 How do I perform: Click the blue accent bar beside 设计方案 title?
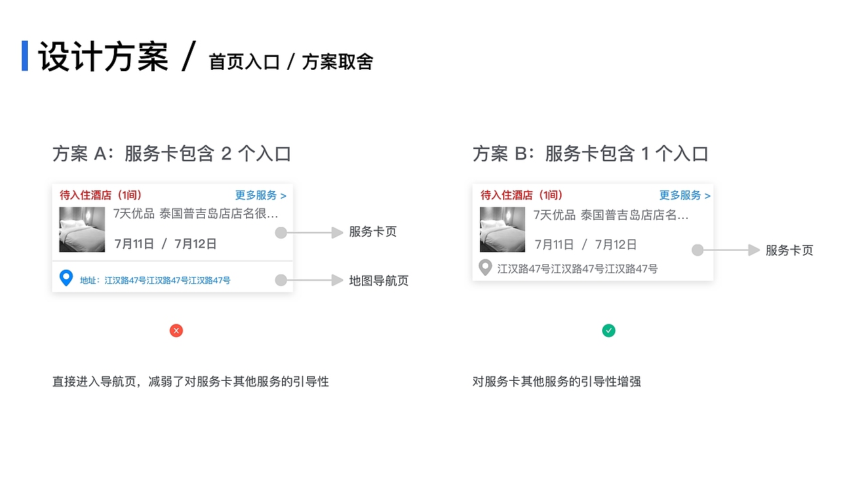point(26,54)
